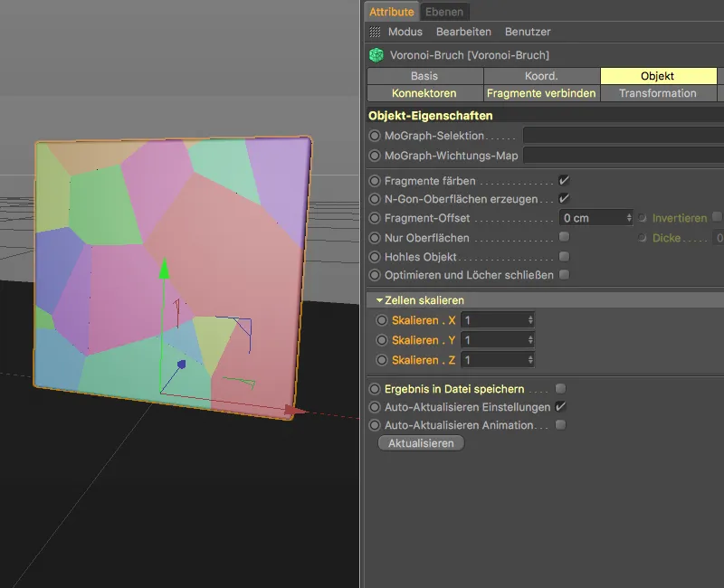The width and height of the screenshot is (724, 588).
Task: Click animation dot next to Fragmente färben
Action: [x=375, y=181]
